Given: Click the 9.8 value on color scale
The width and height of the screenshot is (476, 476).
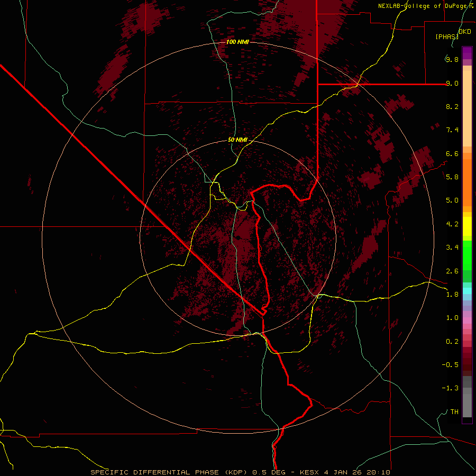Looking at the screenshot, I should (x=452, y=59).
